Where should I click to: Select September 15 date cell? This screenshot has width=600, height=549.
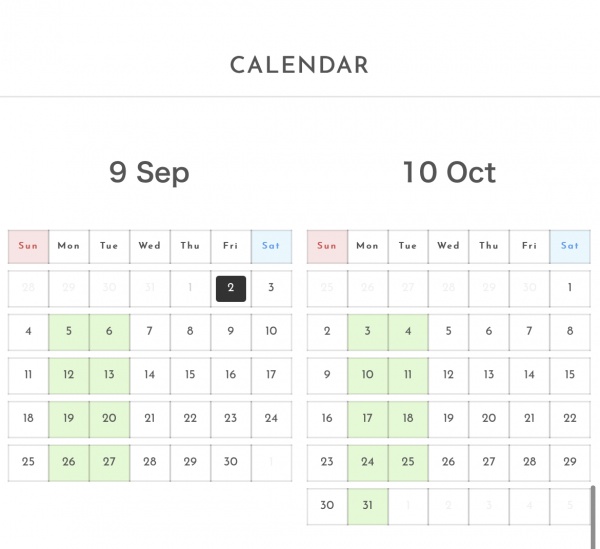pos(190,375)
